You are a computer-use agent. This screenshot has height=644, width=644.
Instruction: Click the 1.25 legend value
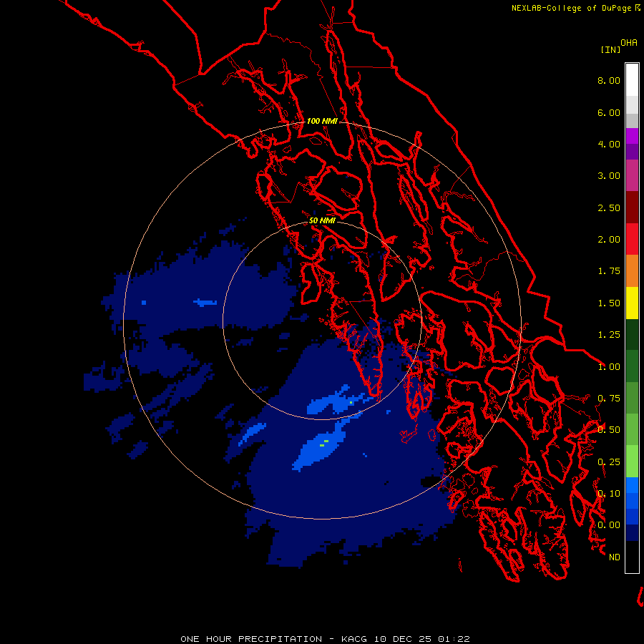pos(609,335)
